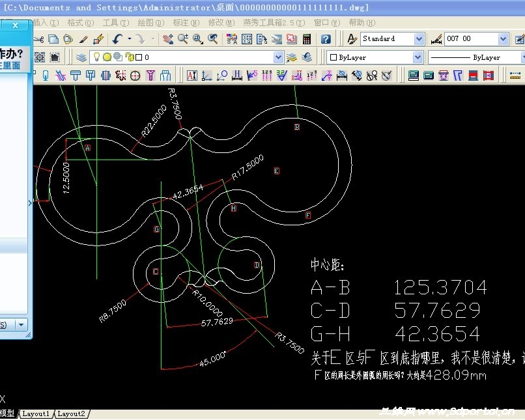Toggle layer 0 lock padlock
This screenshot has height=420, width=525.
(129, 57)
